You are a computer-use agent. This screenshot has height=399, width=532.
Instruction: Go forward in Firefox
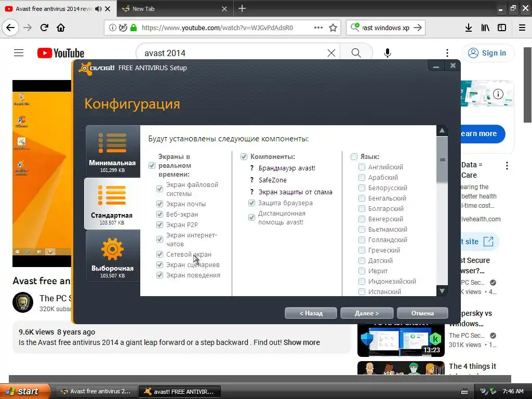tap(28, 28)
